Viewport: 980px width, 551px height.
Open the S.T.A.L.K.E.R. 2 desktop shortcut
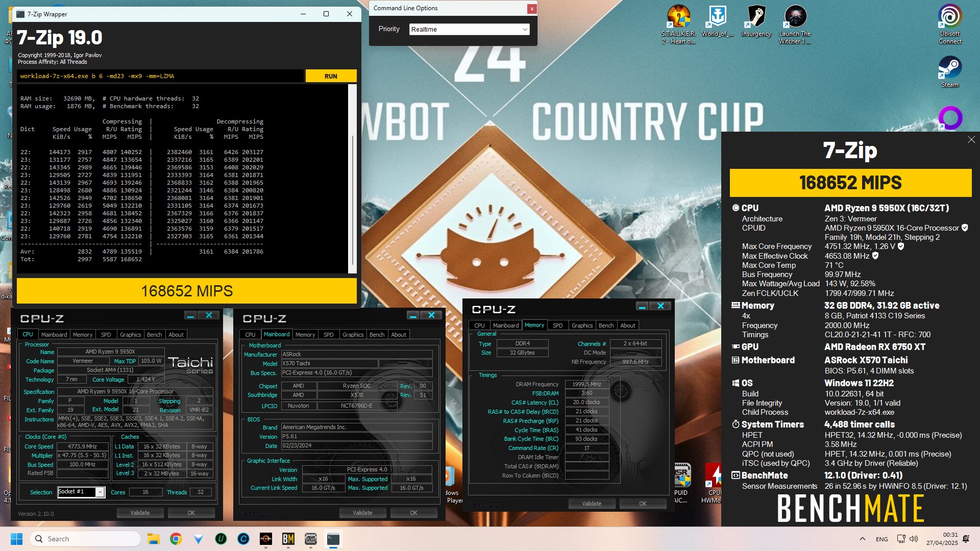point(678,24)
